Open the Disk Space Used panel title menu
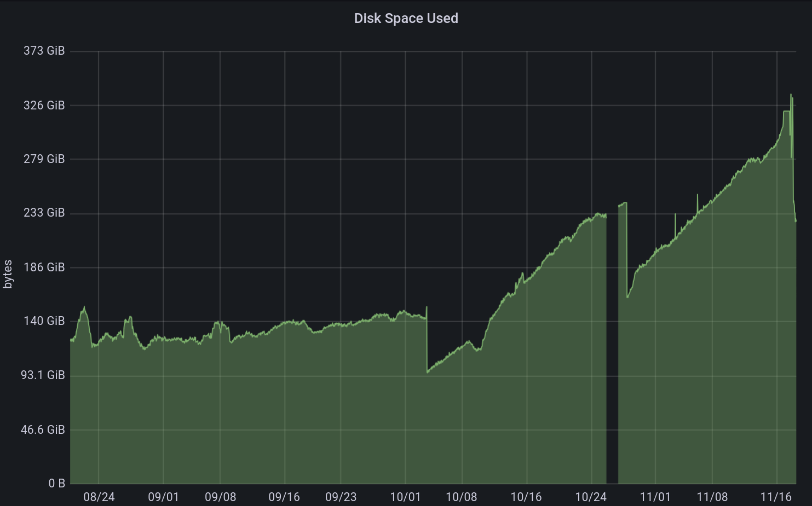The width and height of the screenshot is (812, 506). pos(406,18)
